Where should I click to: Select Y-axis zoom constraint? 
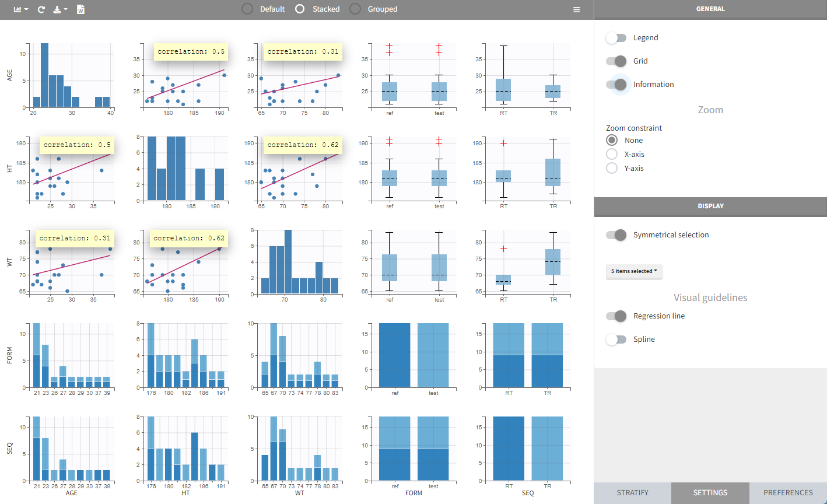(x=612, y=168)
